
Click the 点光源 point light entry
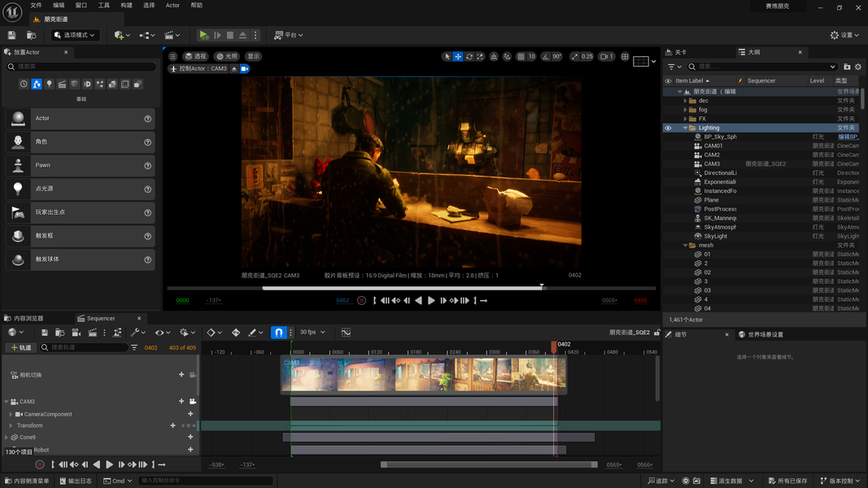click(x=81, y=189)
